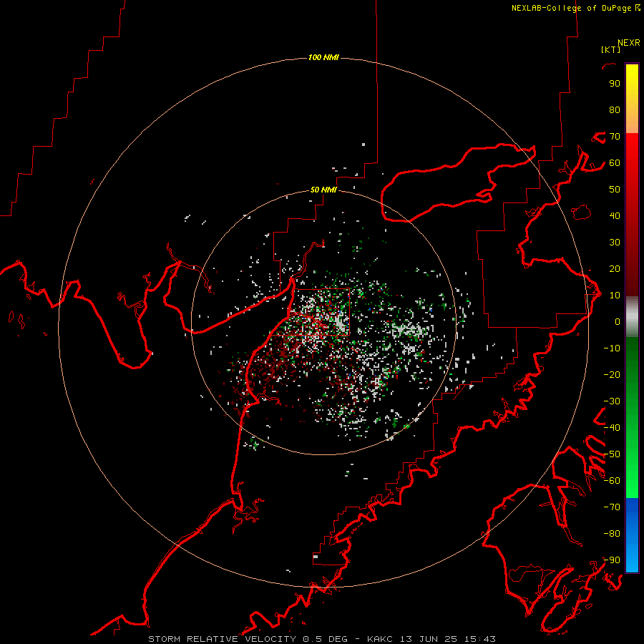The width and height of the screenshot is (644, 644).
Task: Click the positive 20 scale value
Action: [x=615, y=268]
